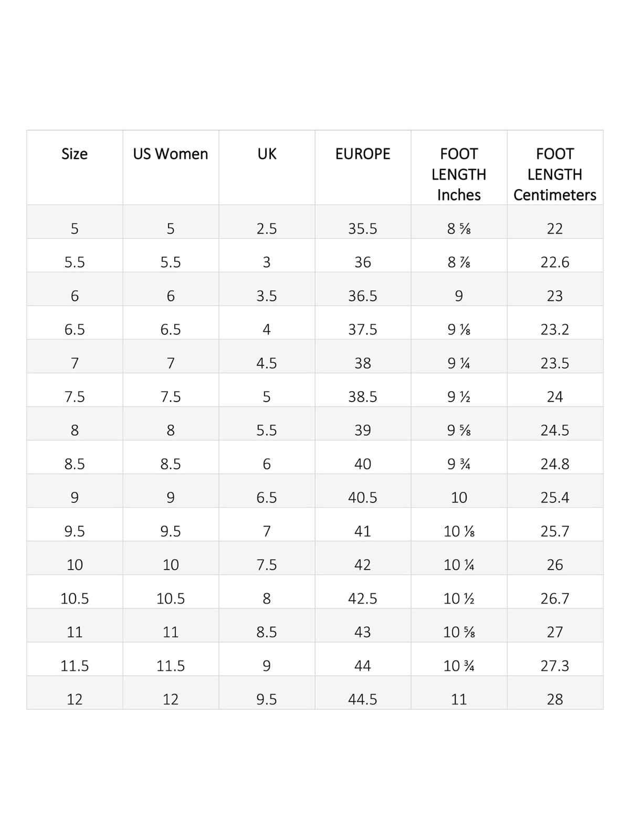Image resolution: width=630 pixels, height=840 pixels.
Task: Click the 'EUROPE' column header
Action: click(363, 154)
